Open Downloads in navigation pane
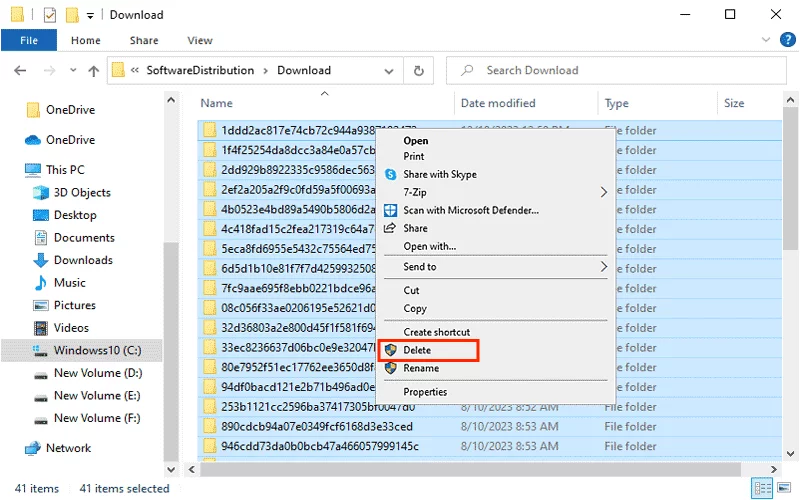 [x=73, y=260]
